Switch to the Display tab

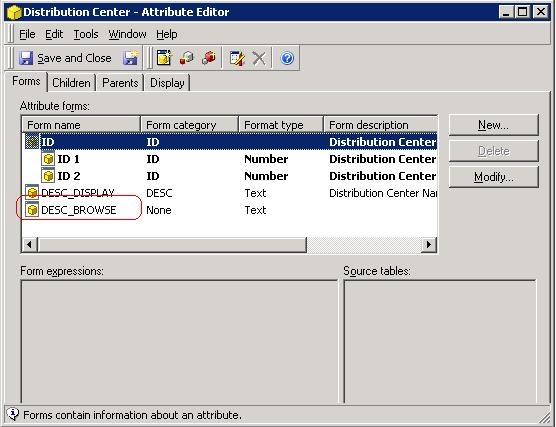[x=167, y=83]
